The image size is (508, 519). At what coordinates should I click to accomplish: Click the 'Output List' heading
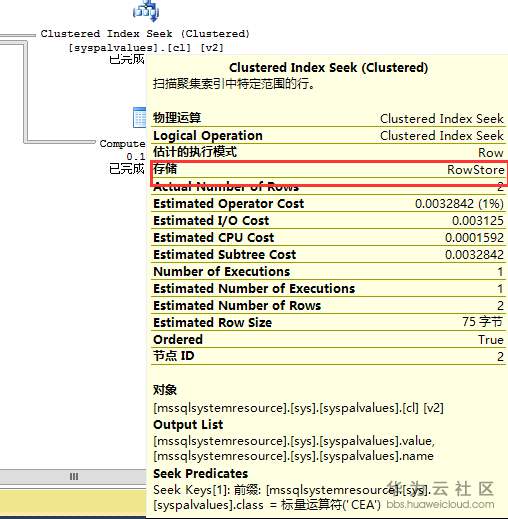[x=188, y=425]
